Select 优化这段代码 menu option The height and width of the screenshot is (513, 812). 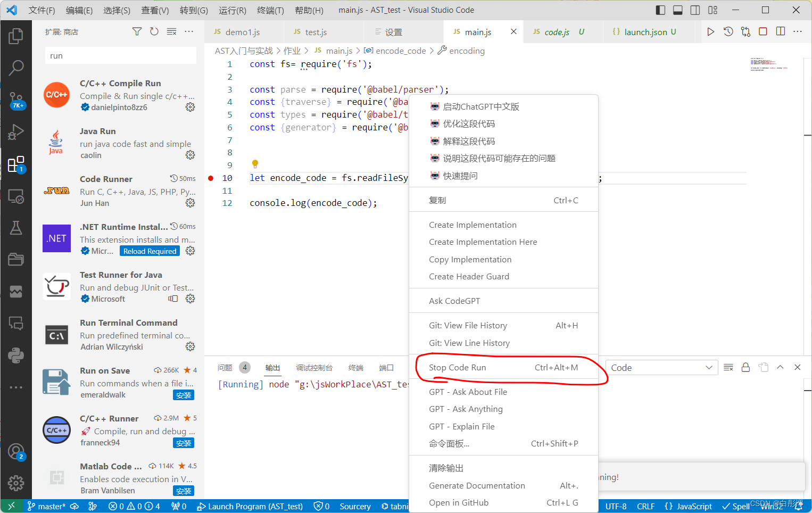(x=503, y=123)
